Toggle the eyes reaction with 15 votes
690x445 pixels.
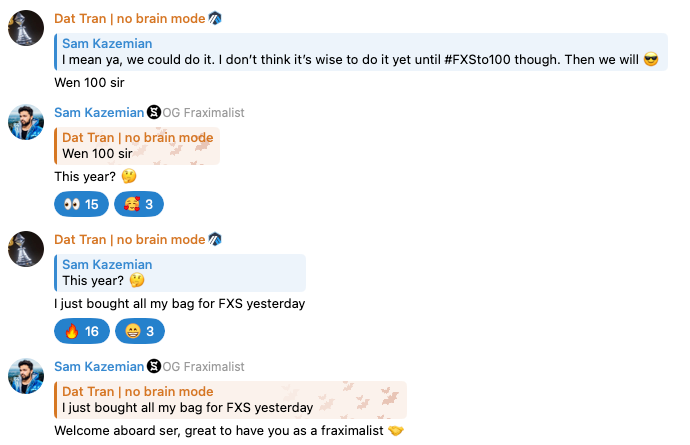click(81, 204)
